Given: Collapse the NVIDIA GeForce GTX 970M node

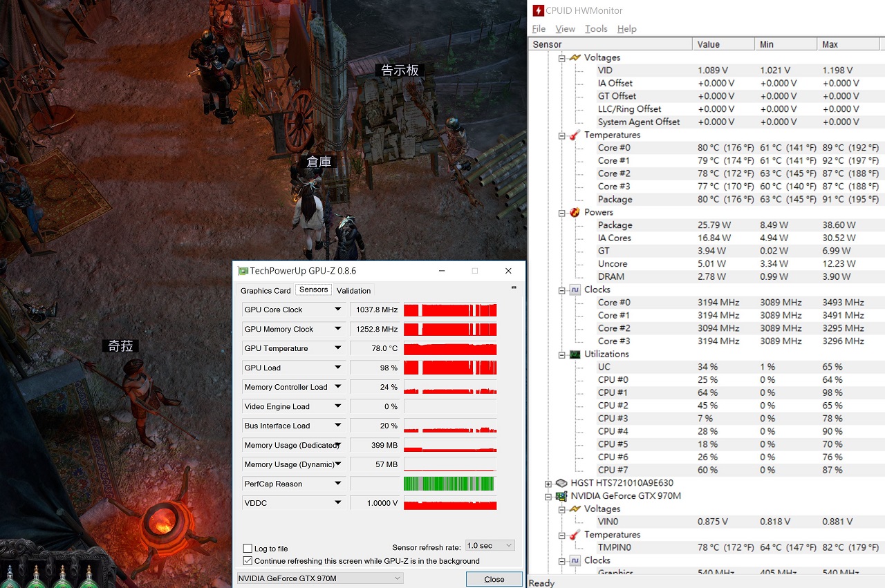Looking at the screenshot, I should 548,496.
